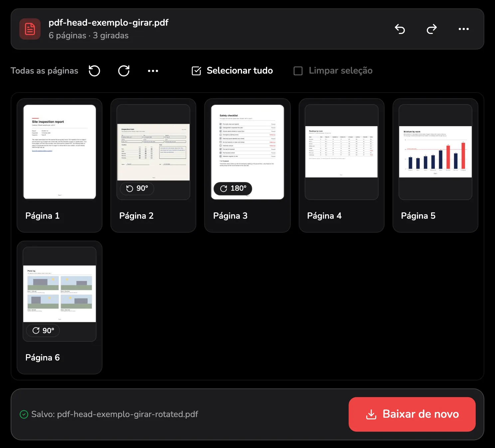This screenshot has height=448, width=495.
Task: Redo the last rotation
Action: [x=432, y=29]
